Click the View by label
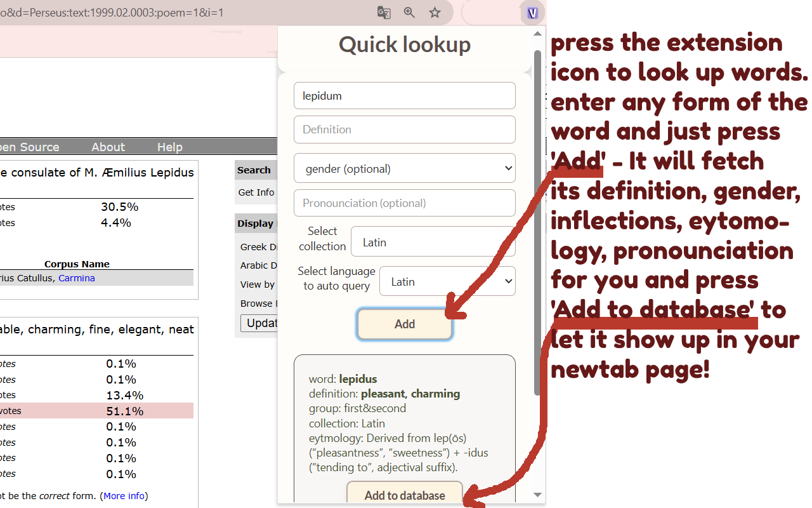 (258, 284)
